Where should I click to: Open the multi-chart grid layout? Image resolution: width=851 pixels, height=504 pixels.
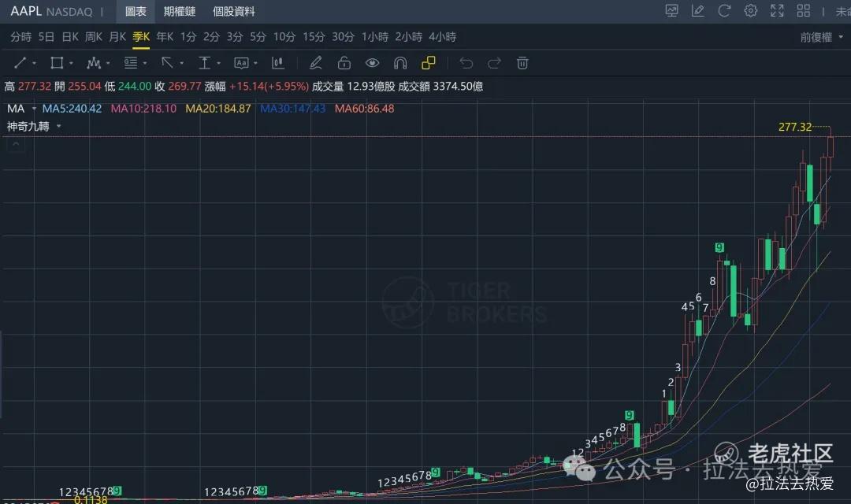[803, 10]
